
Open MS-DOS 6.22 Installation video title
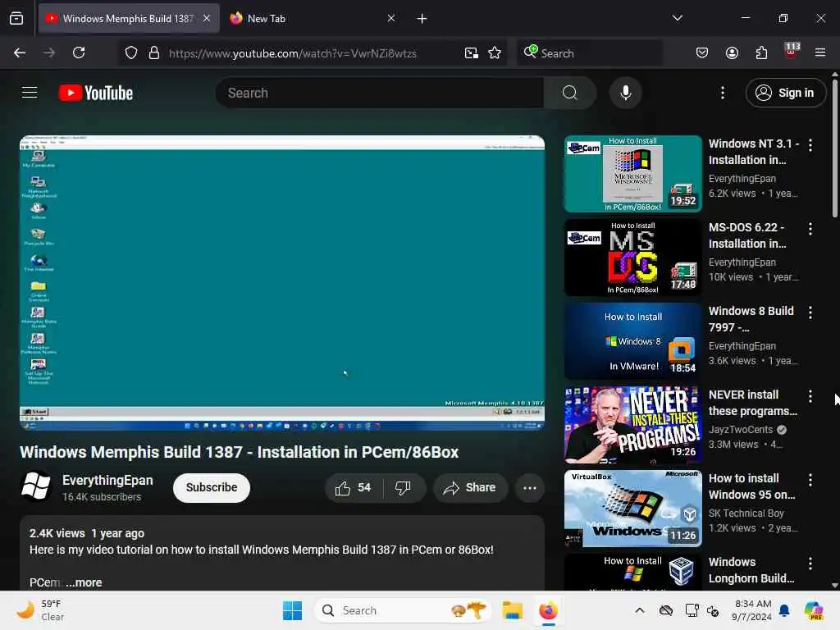[x=748, y=235]
